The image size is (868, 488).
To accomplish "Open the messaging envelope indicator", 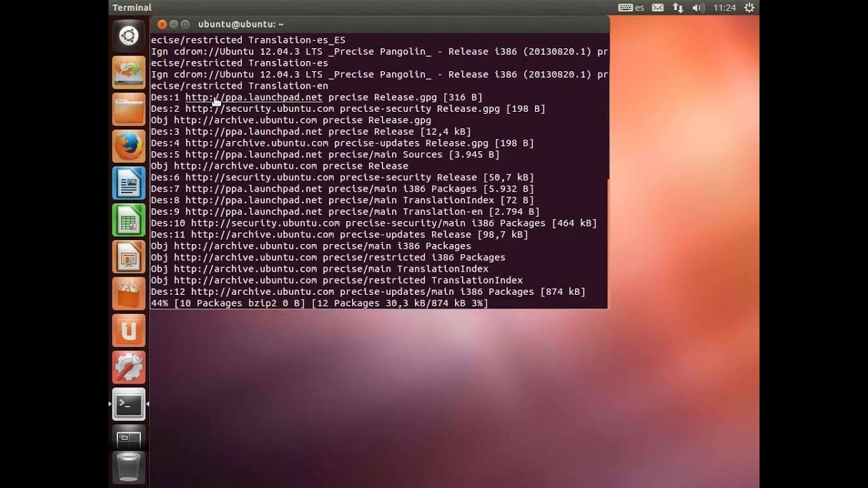I will (x=658, y=7).
